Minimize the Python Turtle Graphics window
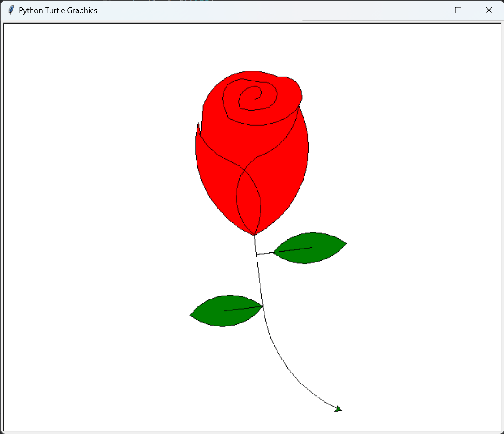Viewport: 504px width, 434px height. click(428, 10)
